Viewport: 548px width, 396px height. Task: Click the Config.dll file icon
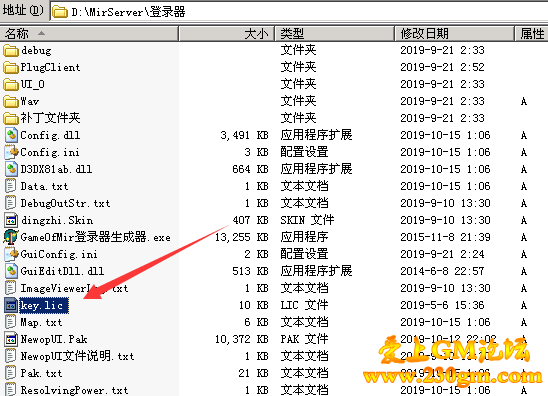11,135
